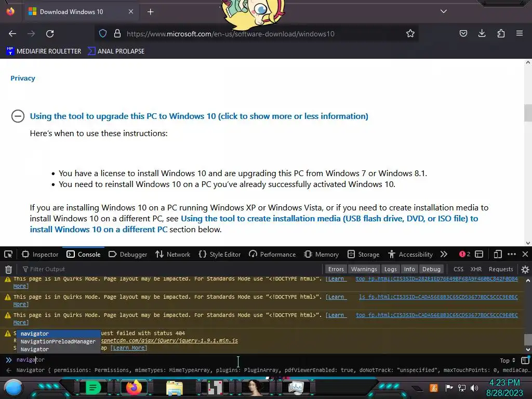Screen dimensions: 532x399
Task: Reload the current page
Action: [x=50, y=34]
